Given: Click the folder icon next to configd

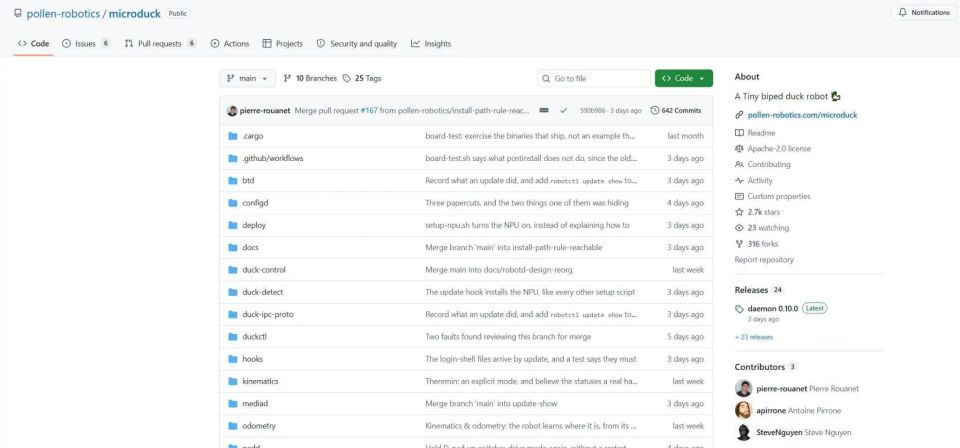Looking at the screenshot, I should [233, 203].
